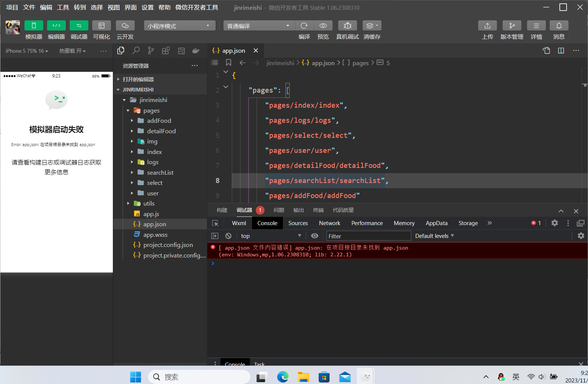The height and width of the screenshot is (384, 588).
Task: Open the iPhone 5 device selector dropdown
Action: coord(27,51)
